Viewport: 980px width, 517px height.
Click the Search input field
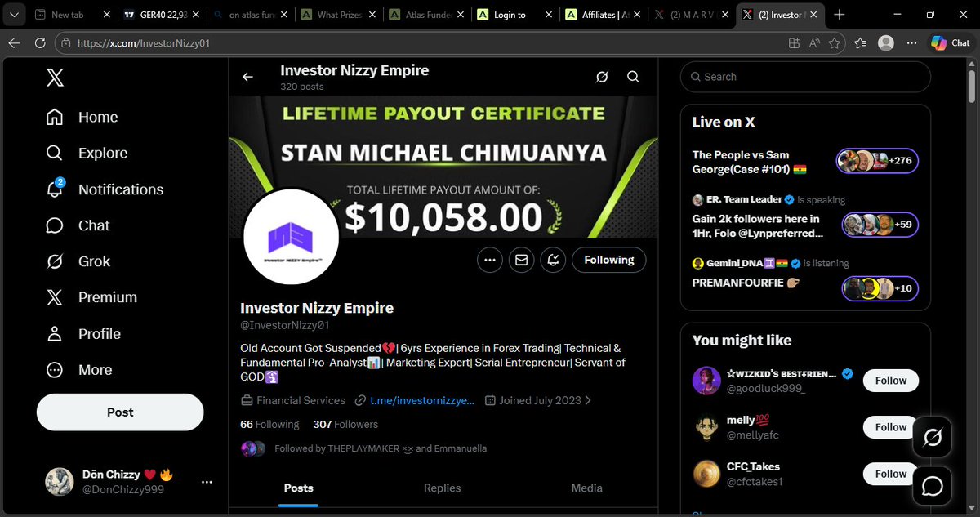(x=805, y=77)
